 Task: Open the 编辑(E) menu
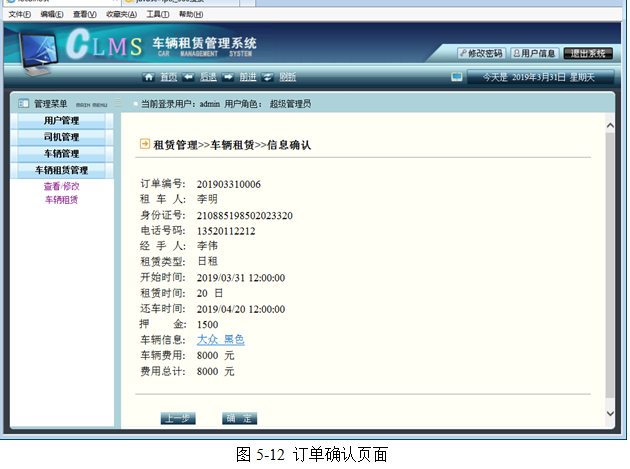tap(52, 14)
